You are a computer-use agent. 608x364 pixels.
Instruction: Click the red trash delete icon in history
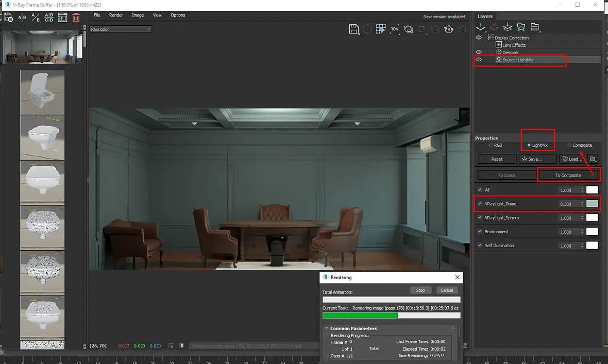[x=76, y=18]
